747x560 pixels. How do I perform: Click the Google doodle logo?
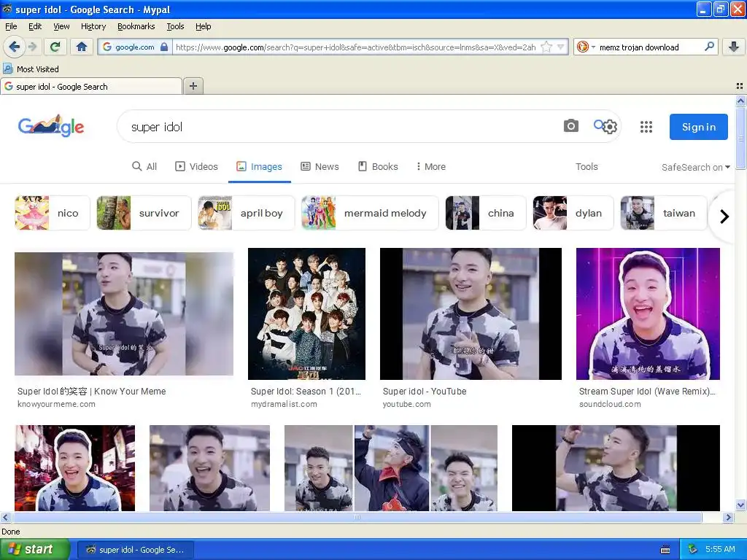click(x=51, y=126)
